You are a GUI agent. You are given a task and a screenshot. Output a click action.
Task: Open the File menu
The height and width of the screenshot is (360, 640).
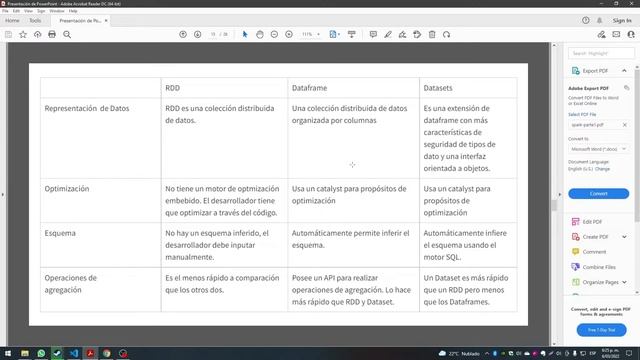[x=5, y=11]
